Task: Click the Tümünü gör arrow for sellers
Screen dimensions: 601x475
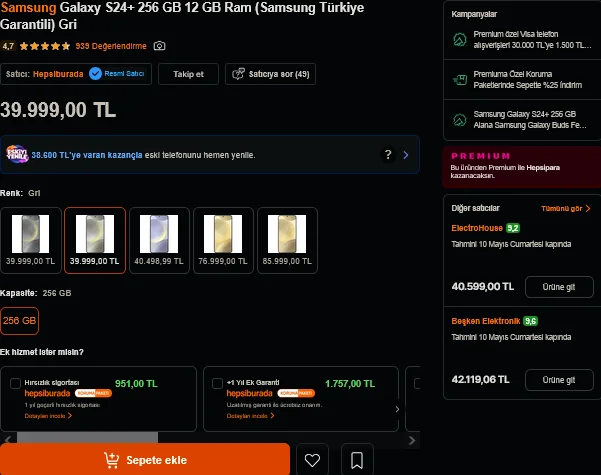Action: [x=588, y=208]
